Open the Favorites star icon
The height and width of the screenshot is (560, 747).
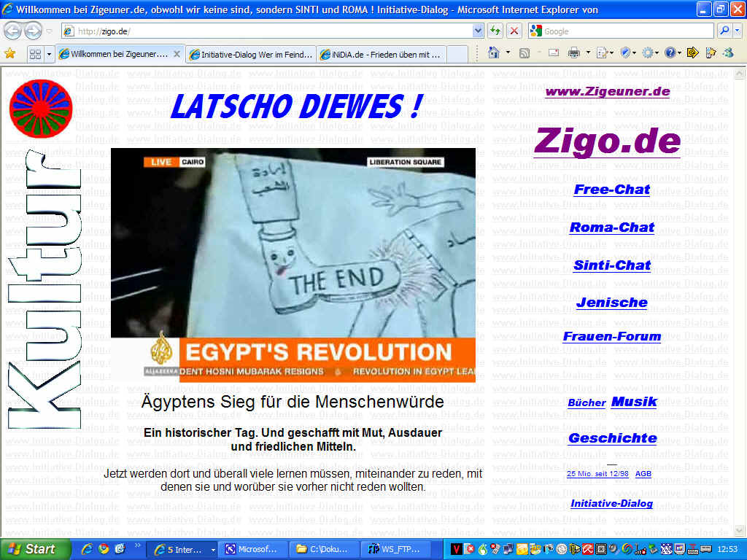[x=10, y=54]
